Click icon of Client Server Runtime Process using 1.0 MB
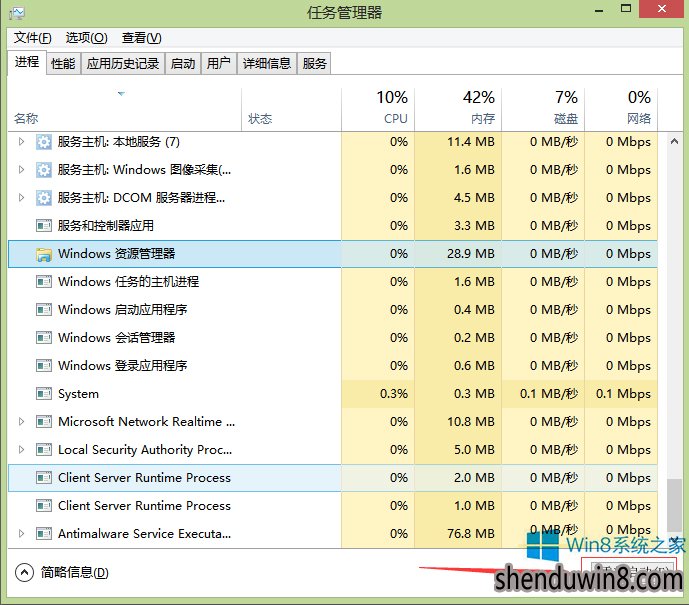 (x=44, y=506)
